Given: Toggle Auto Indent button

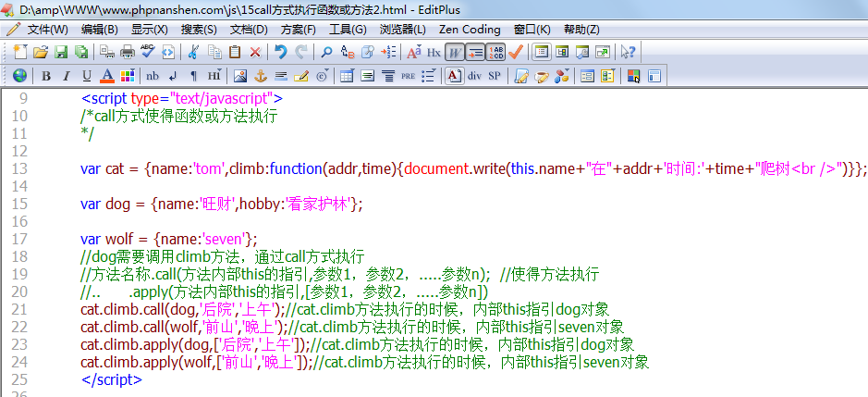Looking at the screenshot, I should (x=475, y=52).
